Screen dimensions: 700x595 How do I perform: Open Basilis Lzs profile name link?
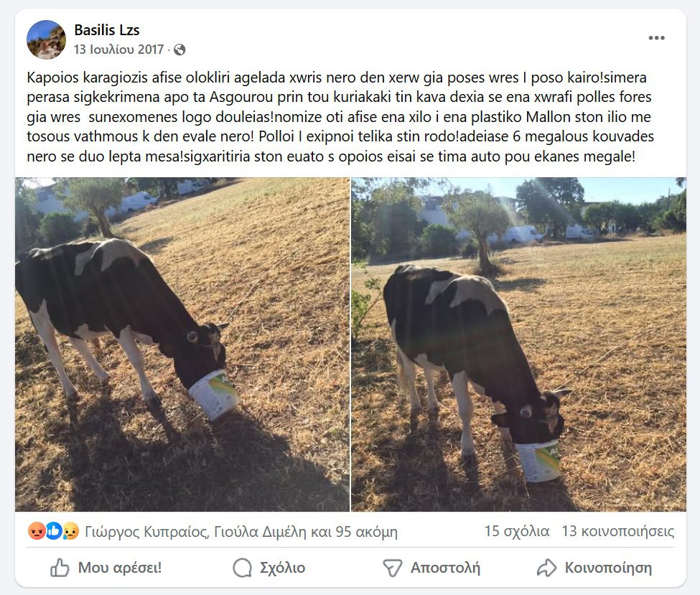(x=107, y=30)
